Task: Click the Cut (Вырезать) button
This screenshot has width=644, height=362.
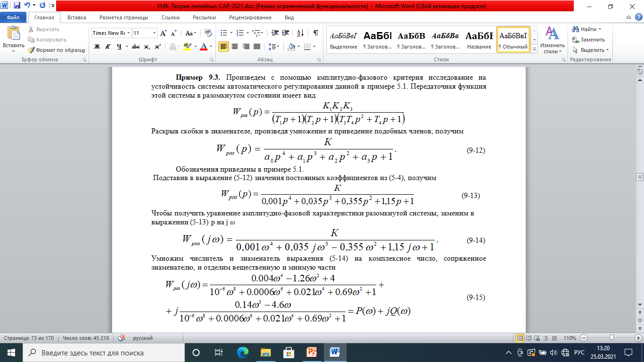Action: coord(44,29)
